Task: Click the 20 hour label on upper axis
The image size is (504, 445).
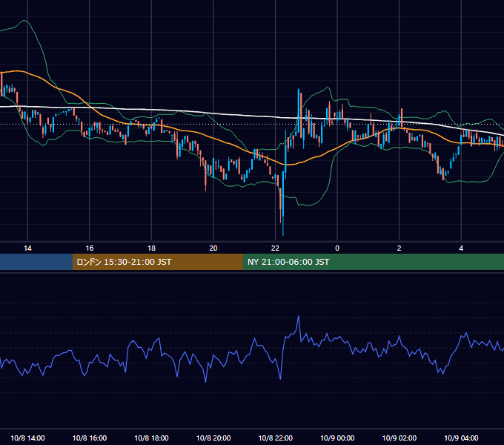Action: click(213, 248)
